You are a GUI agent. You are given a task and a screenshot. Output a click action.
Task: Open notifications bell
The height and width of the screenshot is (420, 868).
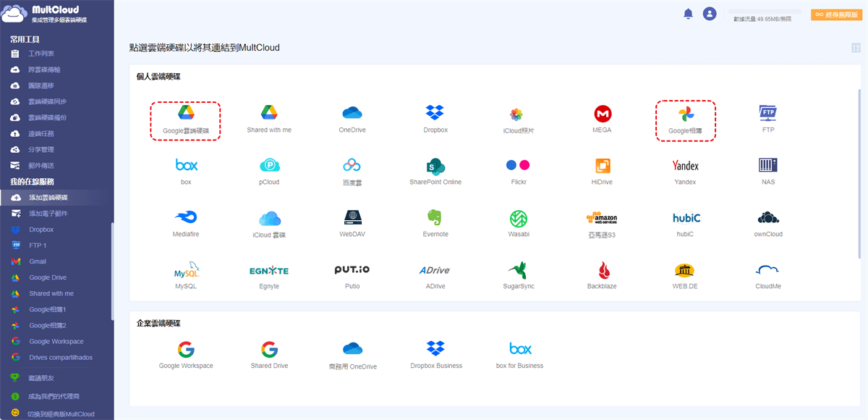688,14
